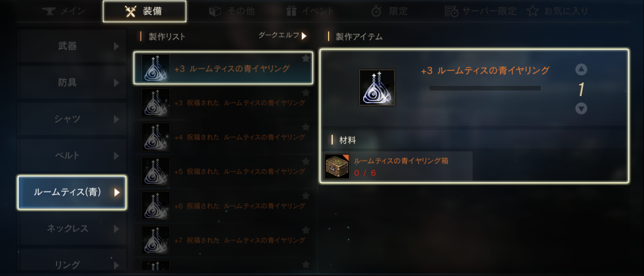The width and height of the screenshot is (644, 276).
Task: Expand the ダークエルフ class filter
Action: (x=282, y=36)
